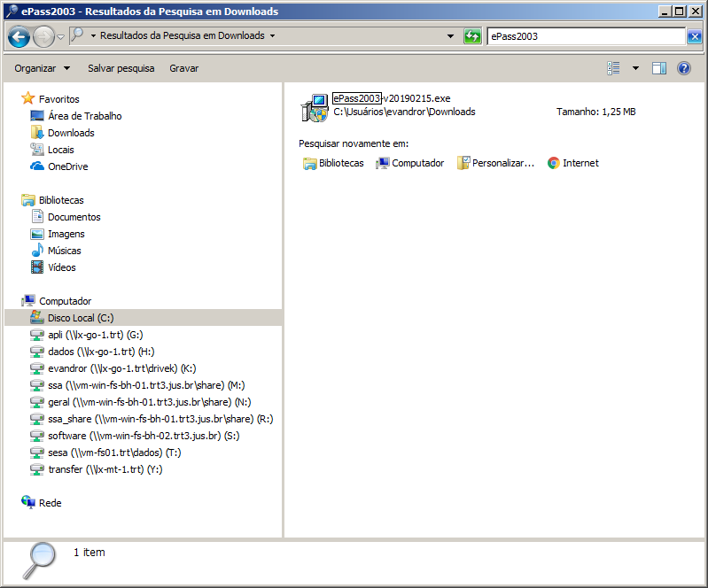708x588 pixels.
Task: Open more view options dropdown arrow
Action: (635, 68)
